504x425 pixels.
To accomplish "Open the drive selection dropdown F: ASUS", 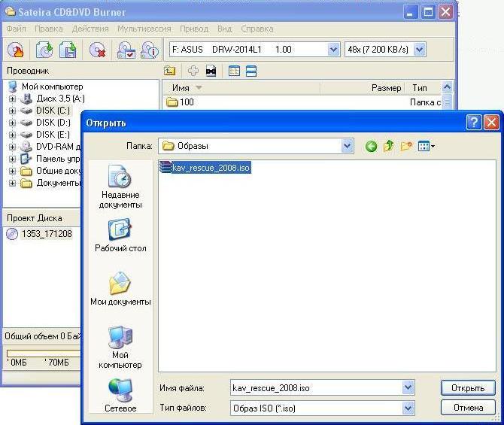I will click(x=334, y=50).
